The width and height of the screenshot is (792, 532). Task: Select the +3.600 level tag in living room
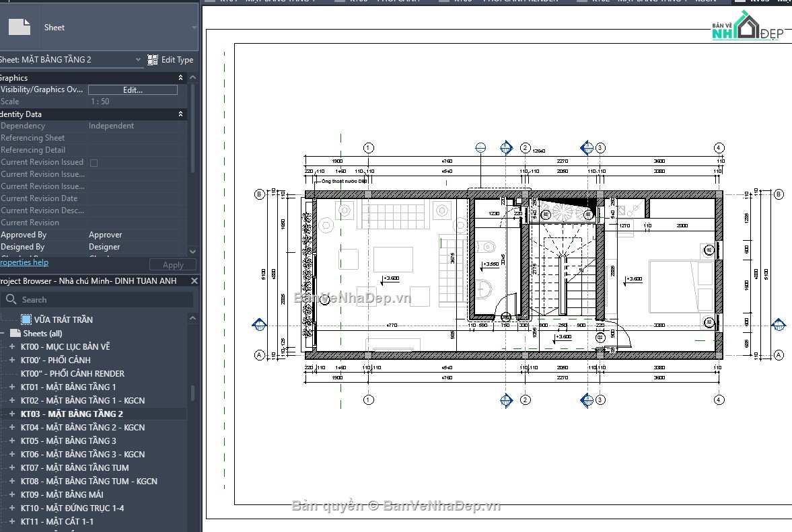point(391,278)
